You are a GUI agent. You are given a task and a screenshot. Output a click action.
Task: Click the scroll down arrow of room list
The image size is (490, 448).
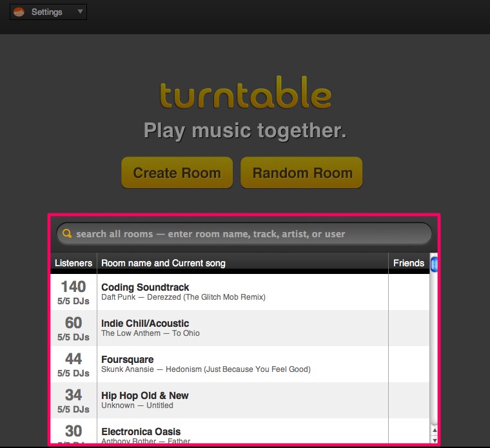(434, 440)
